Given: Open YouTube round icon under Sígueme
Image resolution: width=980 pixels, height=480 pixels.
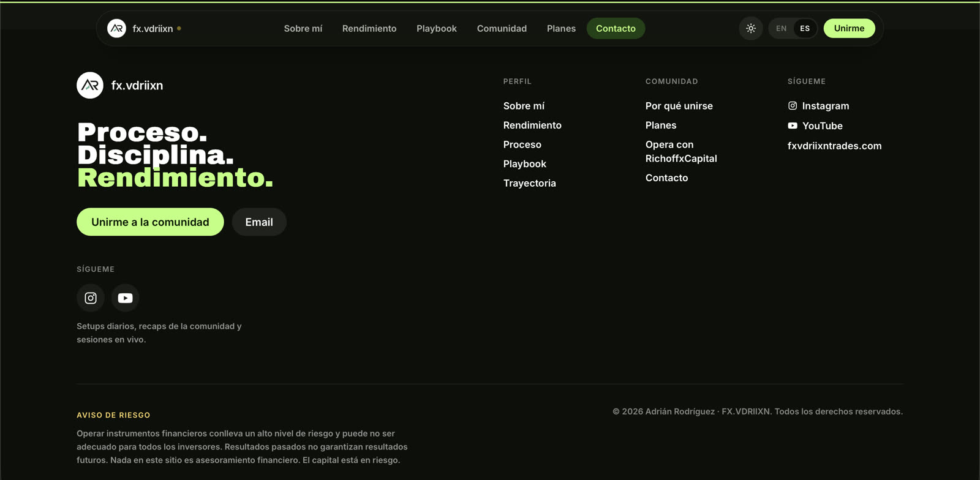Looking at the screenshot, I should pos(125,298).
